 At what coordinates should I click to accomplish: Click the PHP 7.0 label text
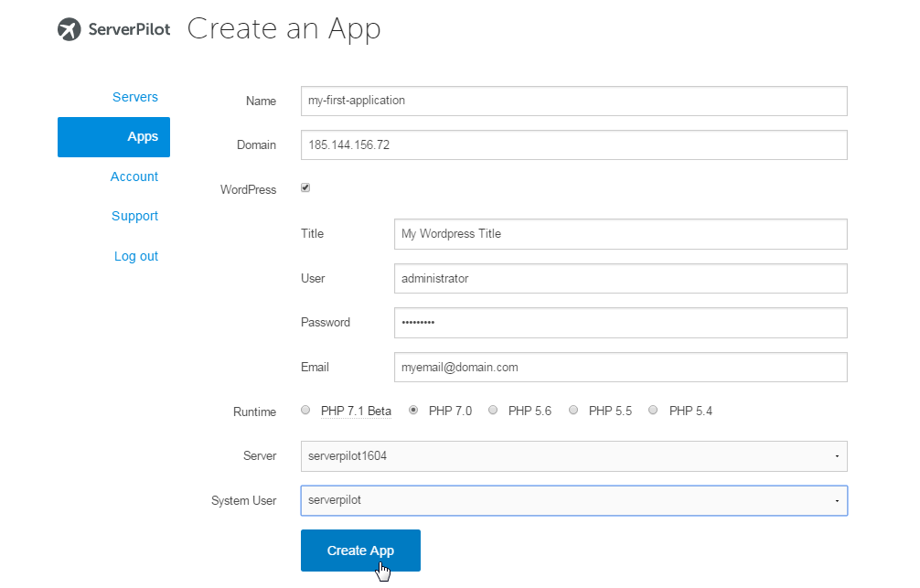click(450, 411)
